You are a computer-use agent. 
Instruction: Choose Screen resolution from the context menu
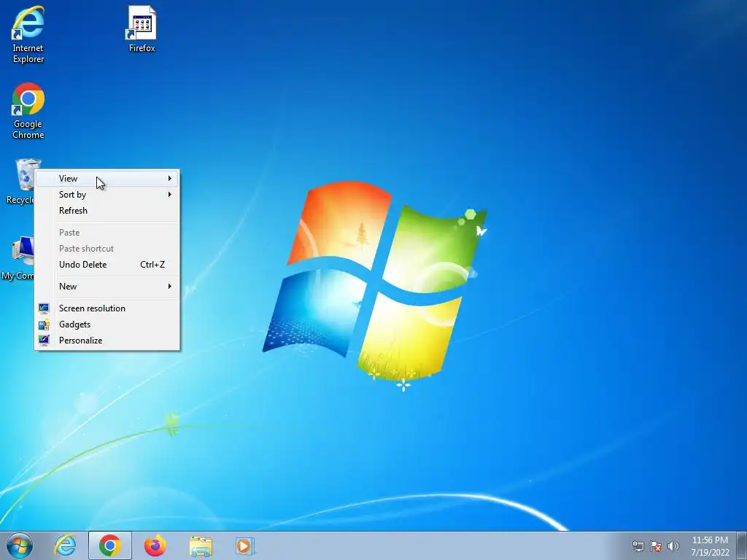pos(107,308)
